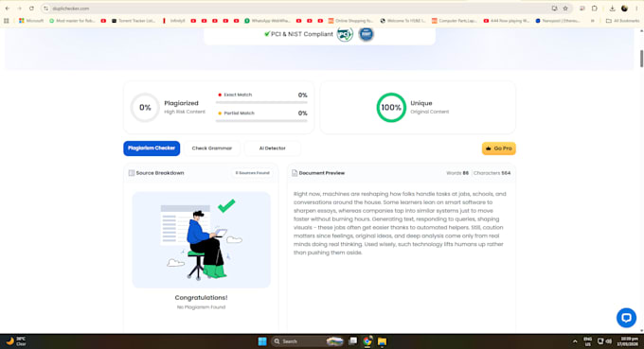Open the browser extensions puzzle icon
Image resolution: width=644 pixels, height=349 pixels.
[x=595, y=9]
